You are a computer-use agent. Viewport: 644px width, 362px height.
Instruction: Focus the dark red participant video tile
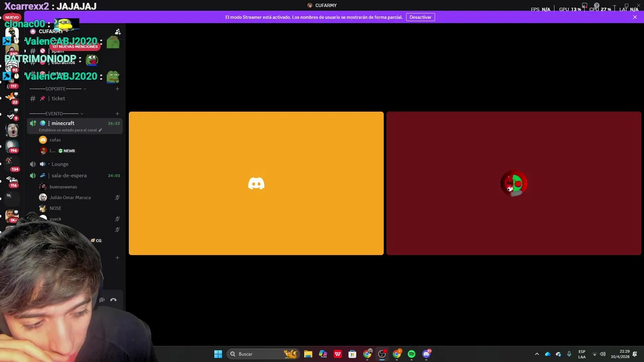[x=514, y=183]
